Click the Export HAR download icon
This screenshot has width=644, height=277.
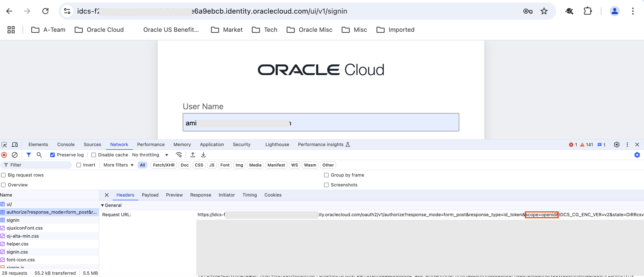[x=203, y=155]
